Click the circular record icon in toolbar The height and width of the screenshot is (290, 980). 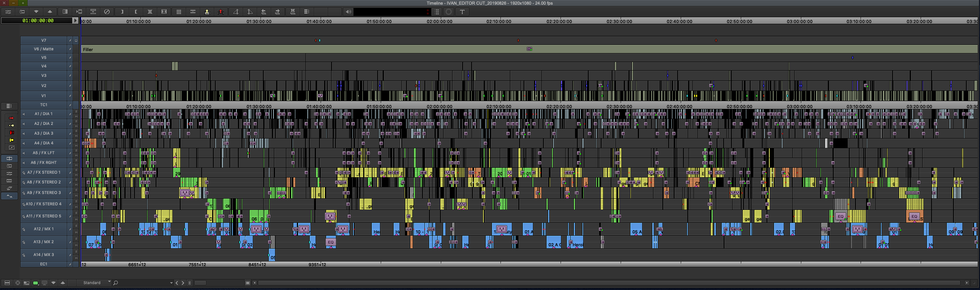click(x=449, y=12)
